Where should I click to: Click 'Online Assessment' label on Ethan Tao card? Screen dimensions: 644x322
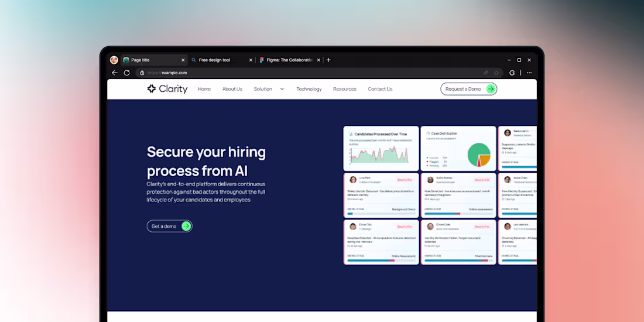tap(403, 256)
